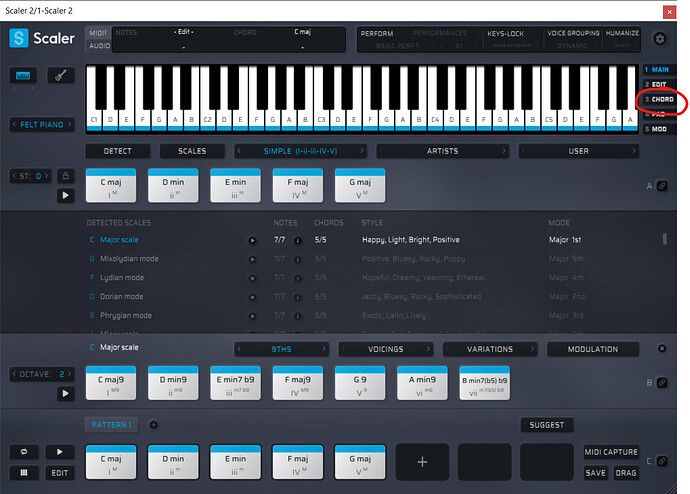Open the MODULATION panel
The height and width of the screenshot is (494, 690).
point(593,349)
